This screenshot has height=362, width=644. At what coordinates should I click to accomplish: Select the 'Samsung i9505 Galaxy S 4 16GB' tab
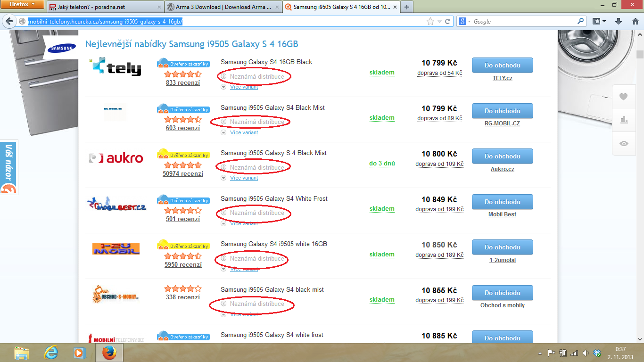[340, 7]
